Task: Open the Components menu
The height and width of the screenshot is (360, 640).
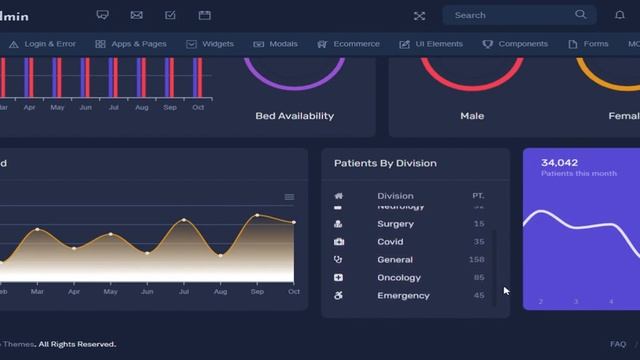Action: point(515,44)
